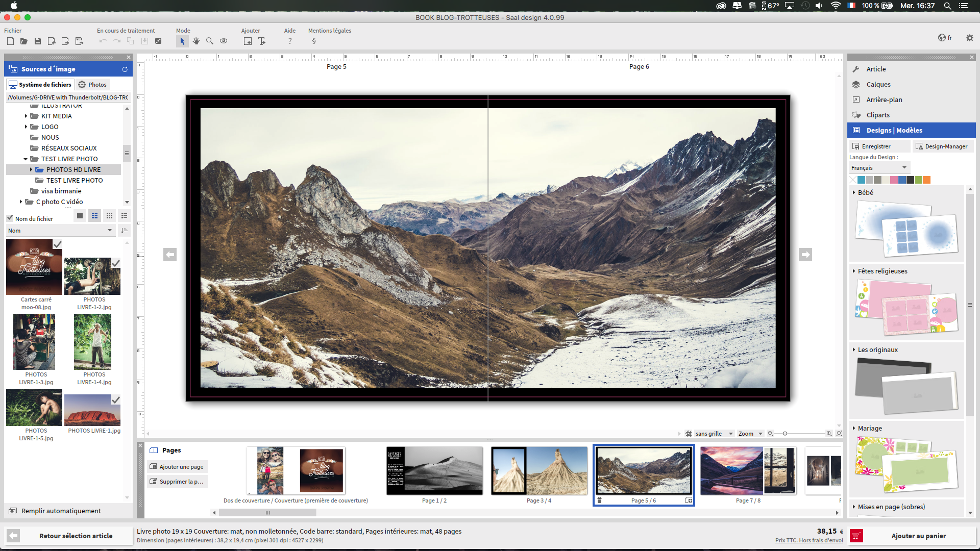Click Ajouter une page button
The image size is (980, 551).
click(x=177, y=467)
